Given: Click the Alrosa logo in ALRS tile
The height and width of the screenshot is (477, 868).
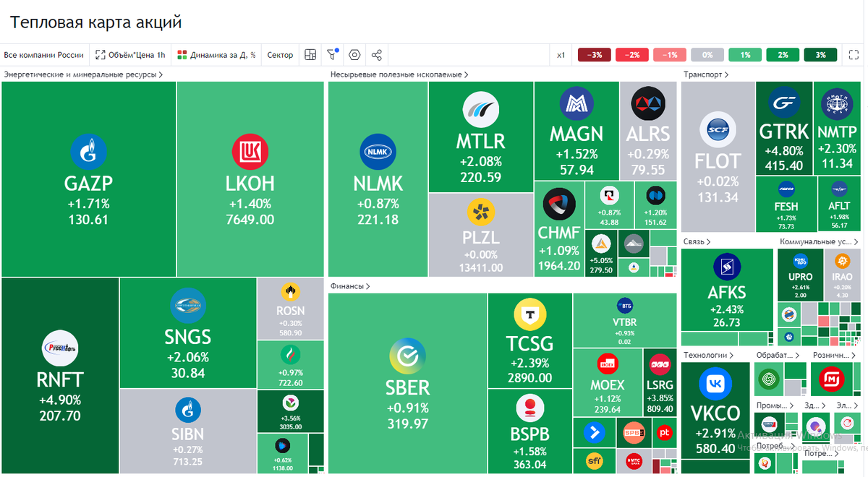Looking at the screenshot, I should pos(647,104).
